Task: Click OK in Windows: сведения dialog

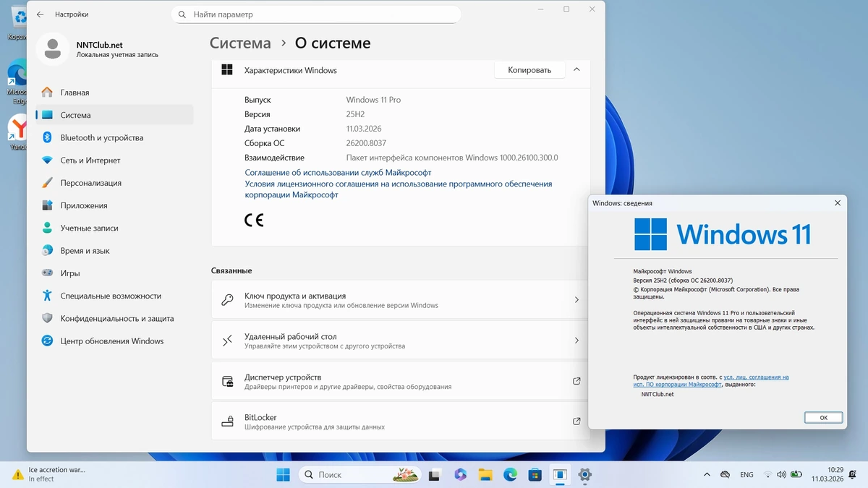Action: [823, 418]
